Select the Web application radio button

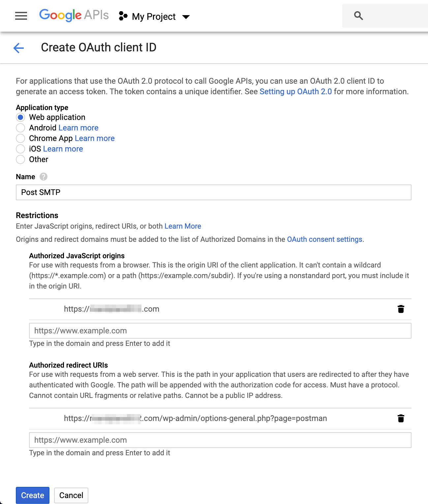(20, 117)
